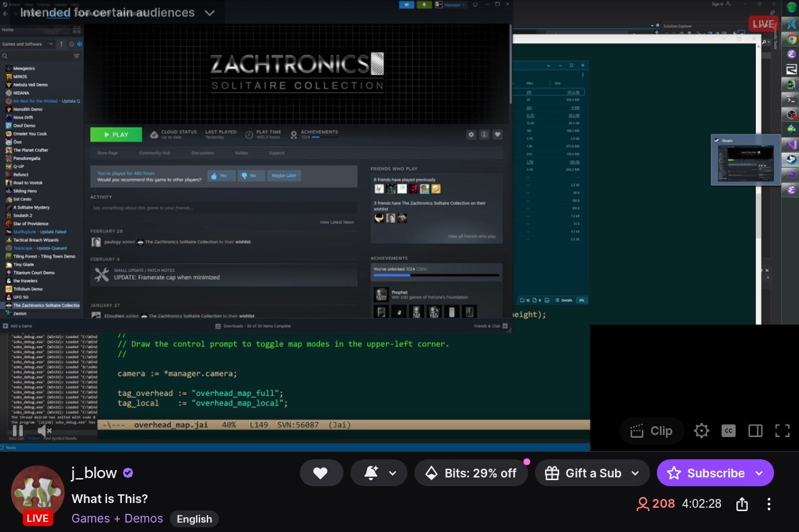This screenshot has height=532, width=799.
Task: Choose No thumbs-down for recommendation
Action: pos(250,175)
